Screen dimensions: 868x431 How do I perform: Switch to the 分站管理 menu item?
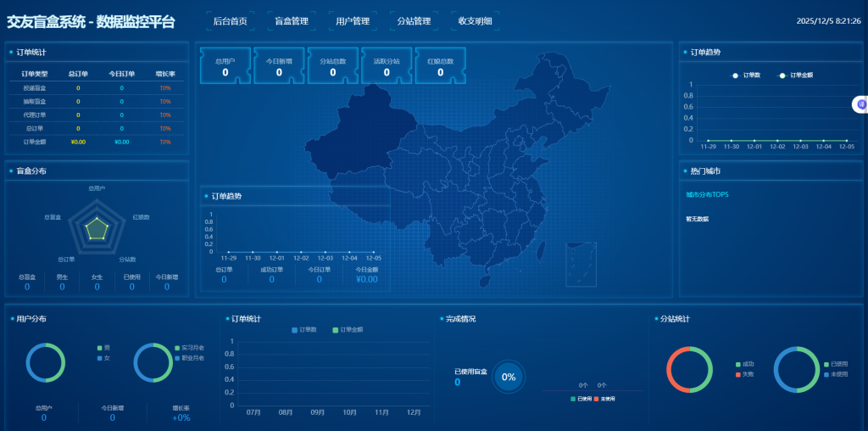414,21
